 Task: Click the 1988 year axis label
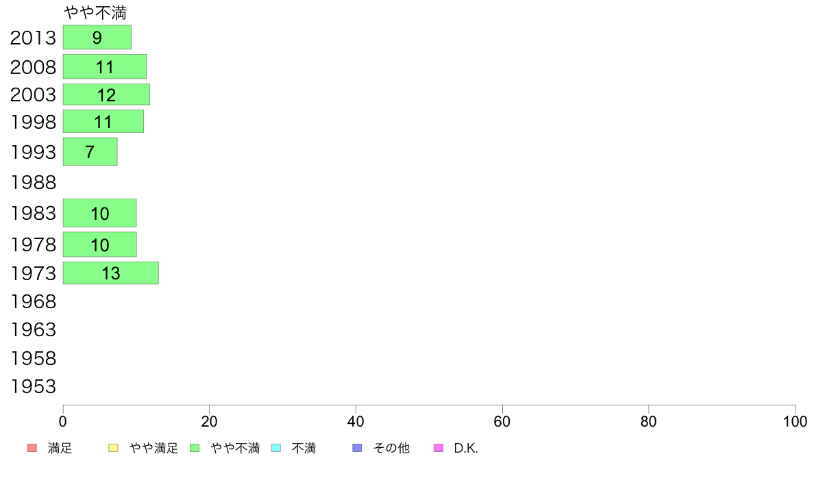(33, 183)
